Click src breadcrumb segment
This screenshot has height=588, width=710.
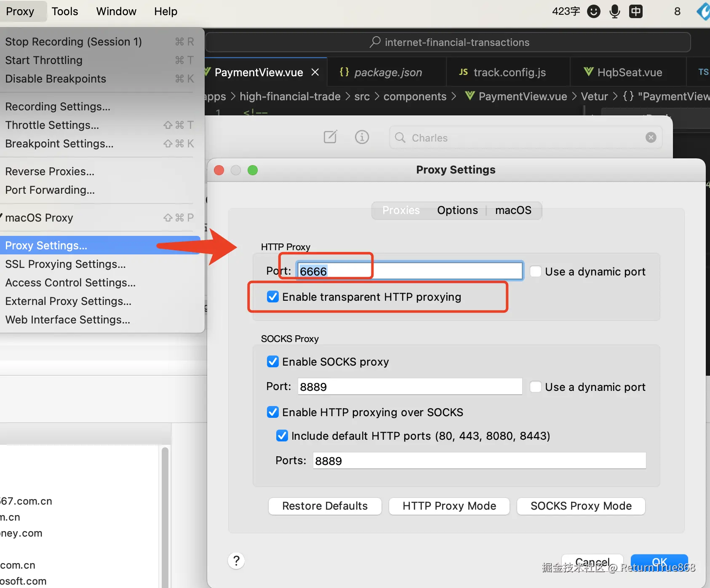pos(362,96)
